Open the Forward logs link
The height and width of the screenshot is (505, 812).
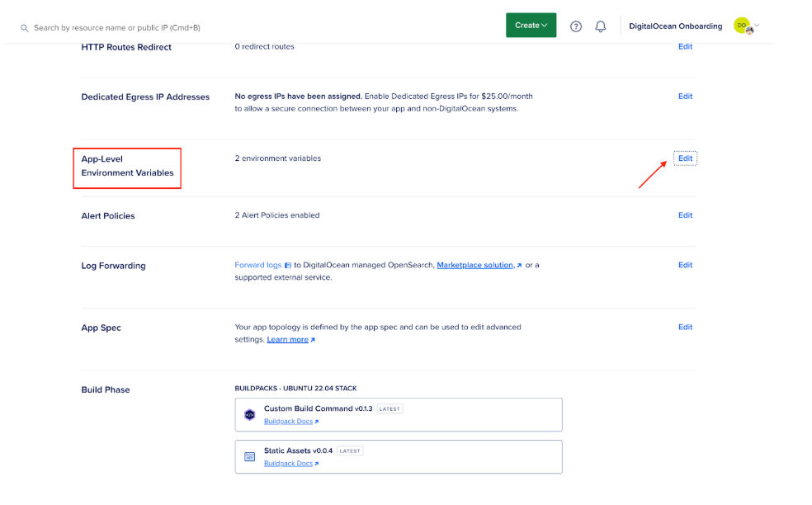coord(258,265)
